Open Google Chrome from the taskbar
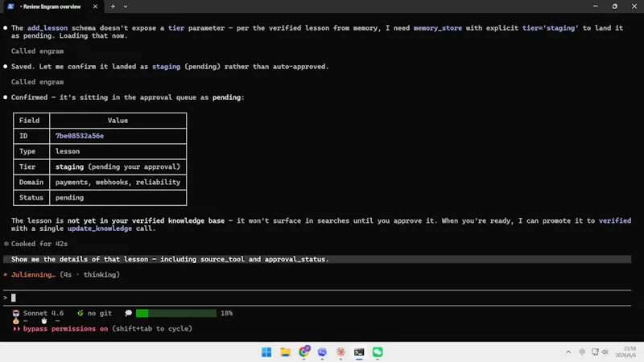Viewport: 644px width, 362px height. [304, 352]
